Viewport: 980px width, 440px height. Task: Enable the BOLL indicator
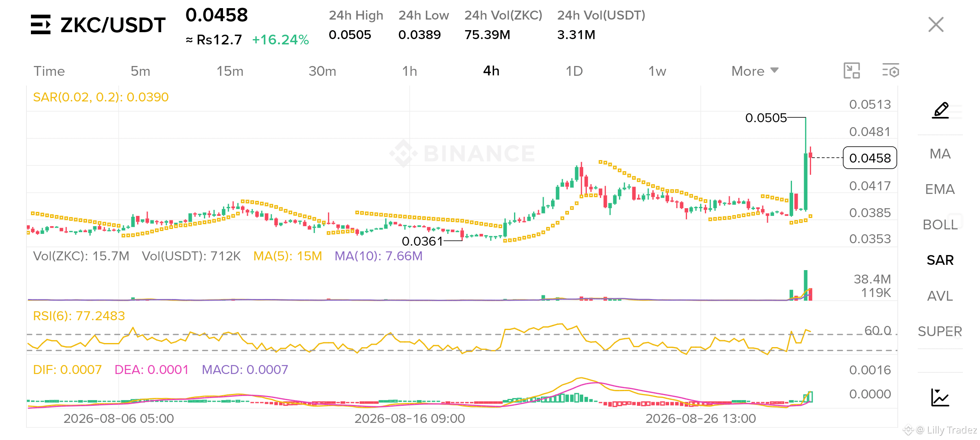click(940, 224)
